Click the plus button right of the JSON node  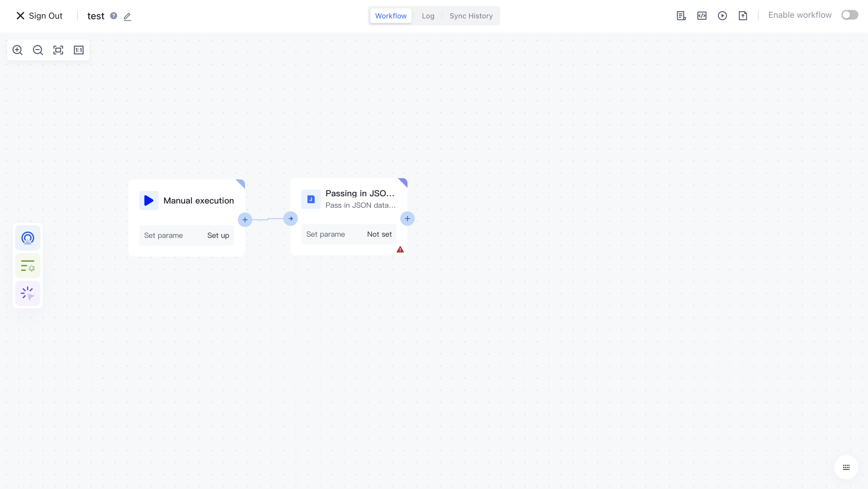coord(407,218)
